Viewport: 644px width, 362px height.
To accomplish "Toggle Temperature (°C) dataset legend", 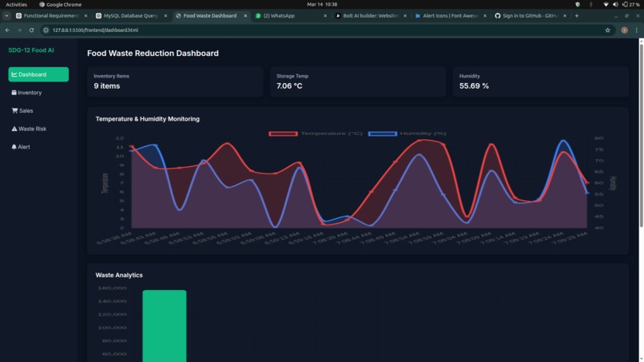I will coord(316,133).
